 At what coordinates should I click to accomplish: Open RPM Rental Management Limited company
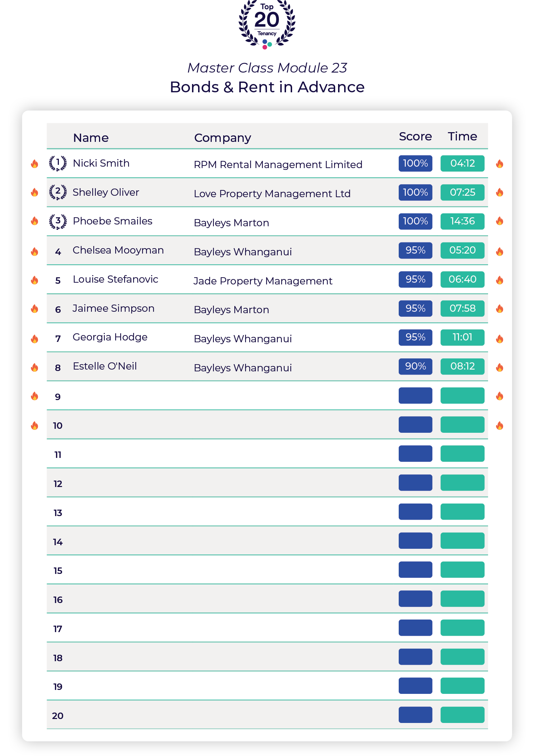click(x=278, y=164)
